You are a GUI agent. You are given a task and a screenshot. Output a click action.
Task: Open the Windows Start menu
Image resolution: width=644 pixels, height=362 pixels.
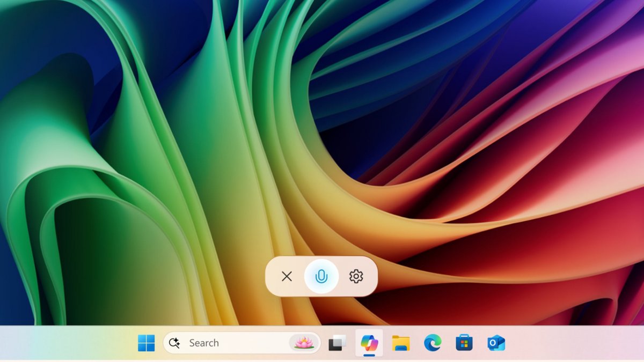tap(146, 343)
